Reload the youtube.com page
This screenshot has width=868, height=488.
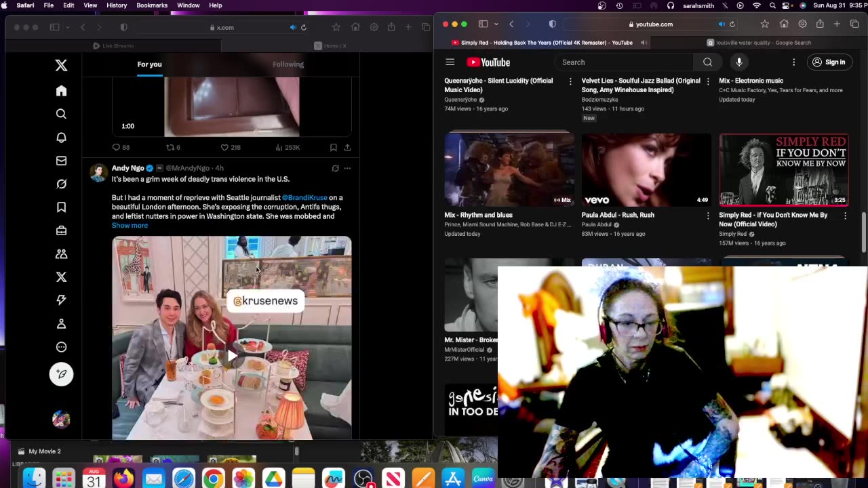tap(732, 24)
